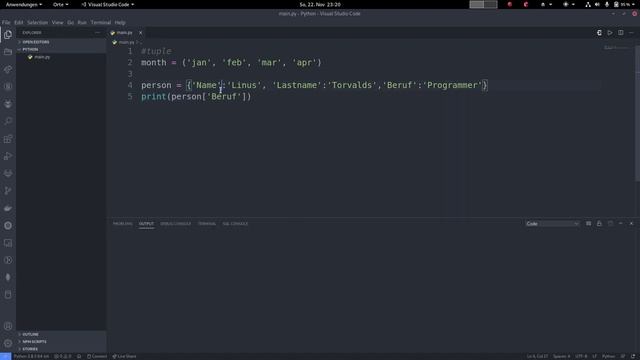Expand OUTLINE section

tap(61, 334)
